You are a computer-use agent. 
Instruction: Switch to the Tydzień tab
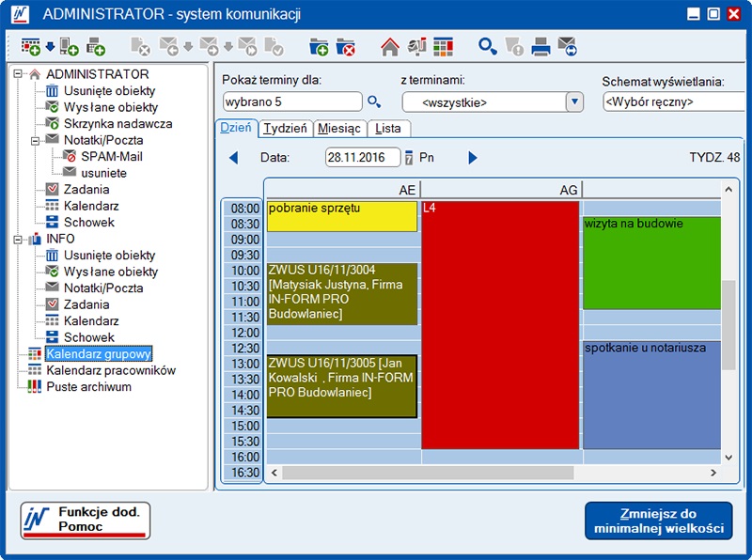coord(286,129)
